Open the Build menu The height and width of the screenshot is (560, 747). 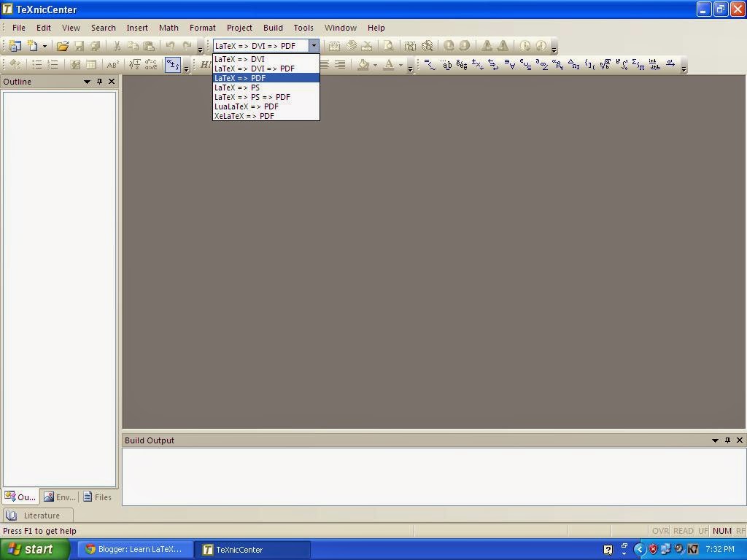pos(273,27)
